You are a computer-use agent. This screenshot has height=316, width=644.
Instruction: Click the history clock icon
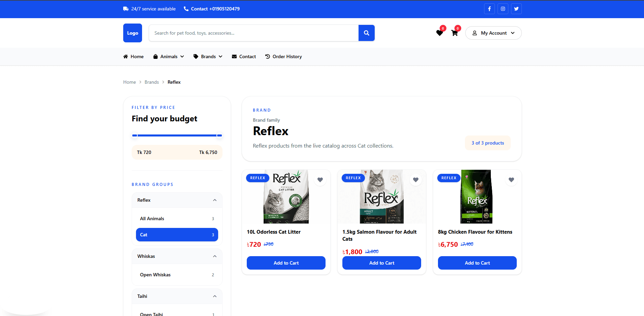268,56
